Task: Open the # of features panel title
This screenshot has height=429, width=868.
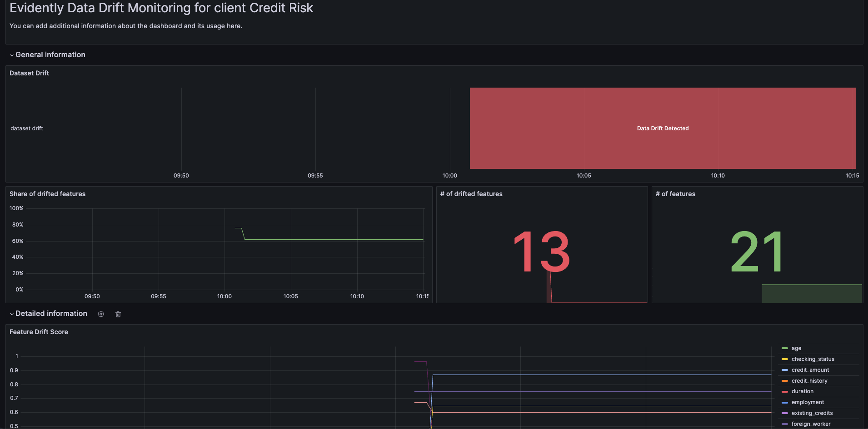Action: [675, 194]
